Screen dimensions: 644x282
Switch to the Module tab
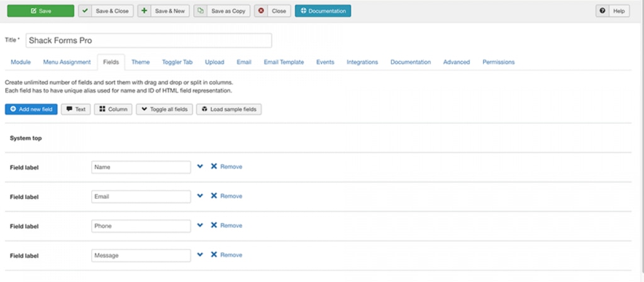coord(21,62)
